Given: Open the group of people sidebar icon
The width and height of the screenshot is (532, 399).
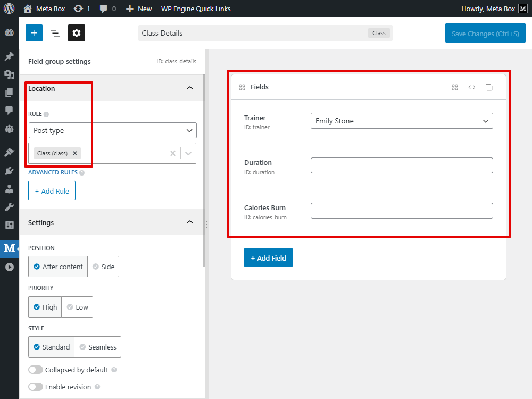Looking at the screenshot, I should click(9, 129).
